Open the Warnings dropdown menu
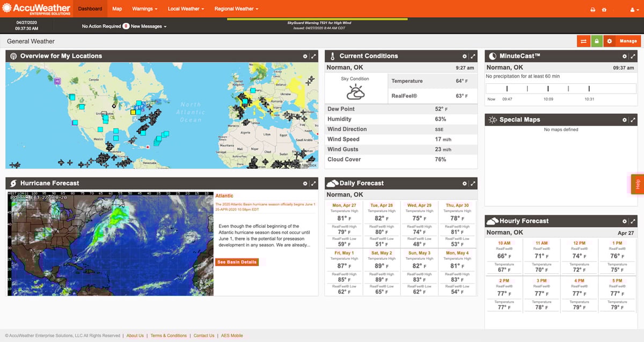 pyautogui.click(x=145, y=9)
